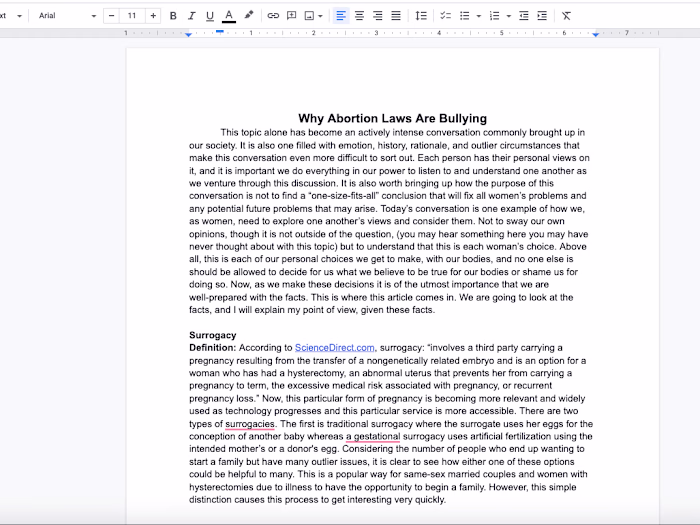Toggle bold formatting
Screen dimensions: 700x525
[x=173, y=16]
